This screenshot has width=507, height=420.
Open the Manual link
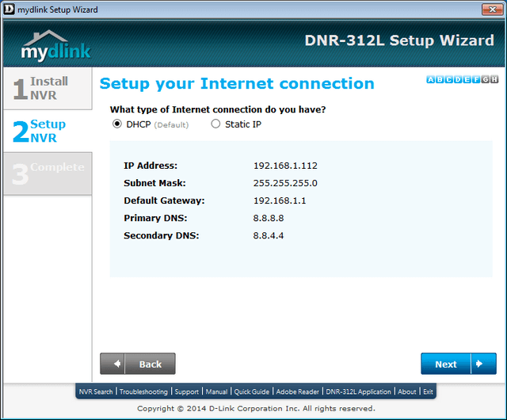click(x=216, y=391)
